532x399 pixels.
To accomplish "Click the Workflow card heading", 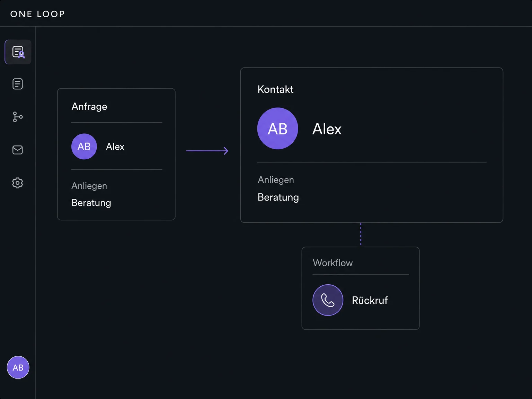I will coord(332,263).
